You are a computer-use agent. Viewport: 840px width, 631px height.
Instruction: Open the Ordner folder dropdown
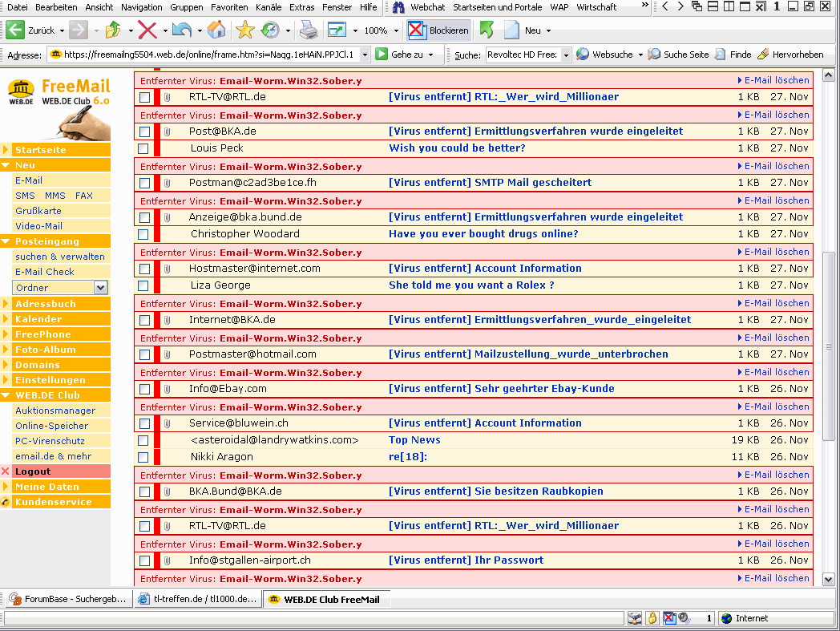tap(100, 288)
